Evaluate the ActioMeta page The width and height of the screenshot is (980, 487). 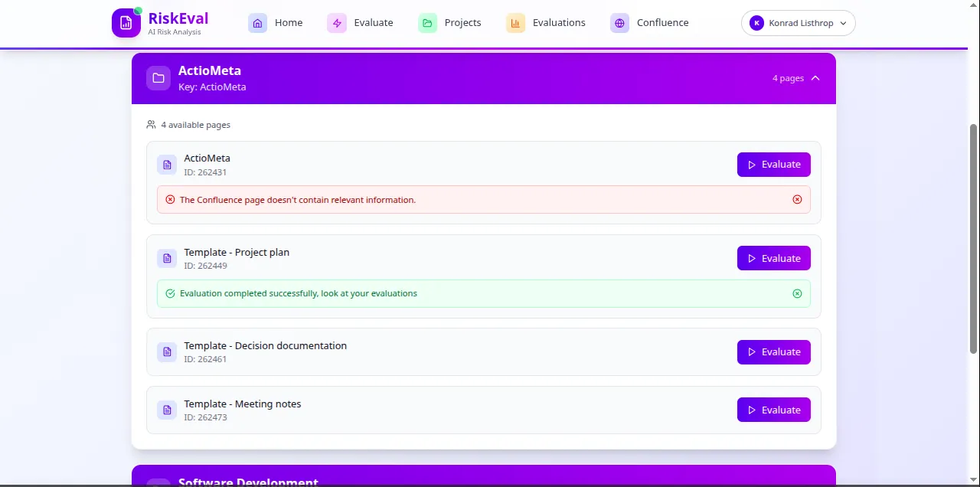[x=773, y=165]
